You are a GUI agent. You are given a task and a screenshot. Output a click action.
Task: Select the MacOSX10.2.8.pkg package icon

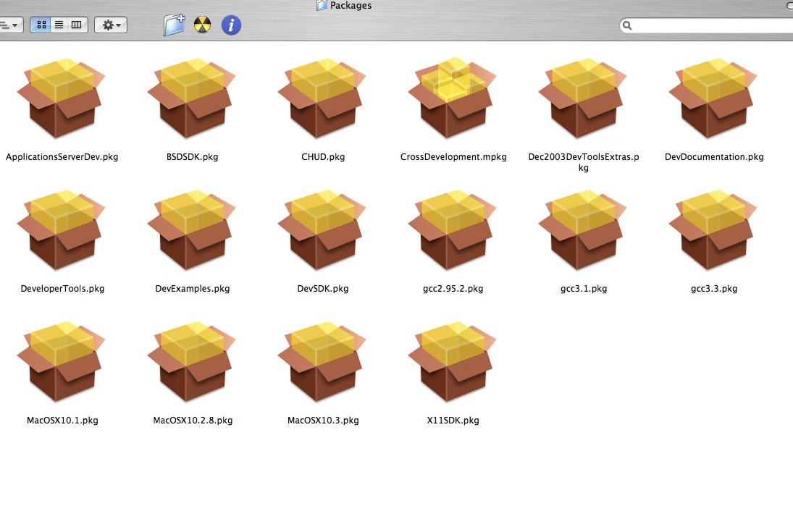[x=192, y=362]
